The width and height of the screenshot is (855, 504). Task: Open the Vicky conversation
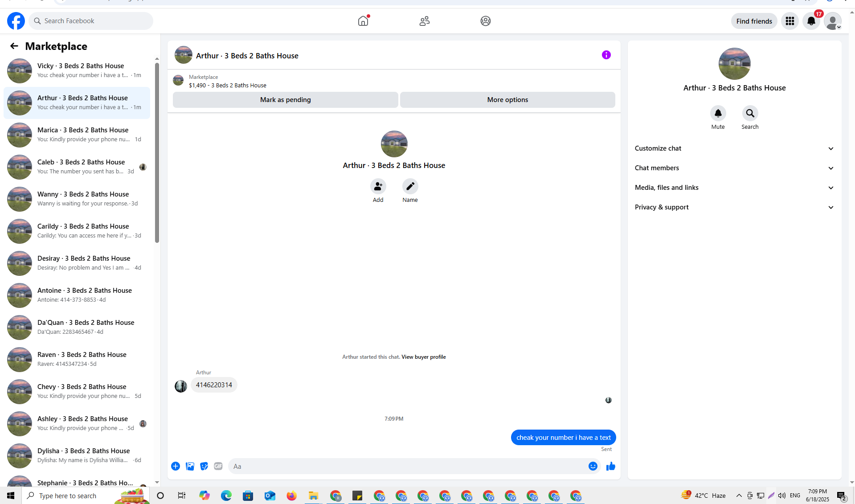click(x=77, y=71)
